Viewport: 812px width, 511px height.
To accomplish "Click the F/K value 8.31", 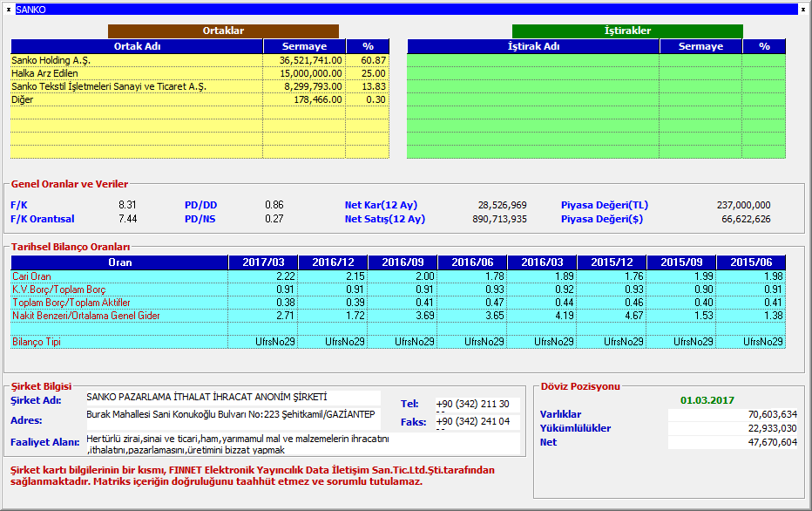I will point(127,205).
